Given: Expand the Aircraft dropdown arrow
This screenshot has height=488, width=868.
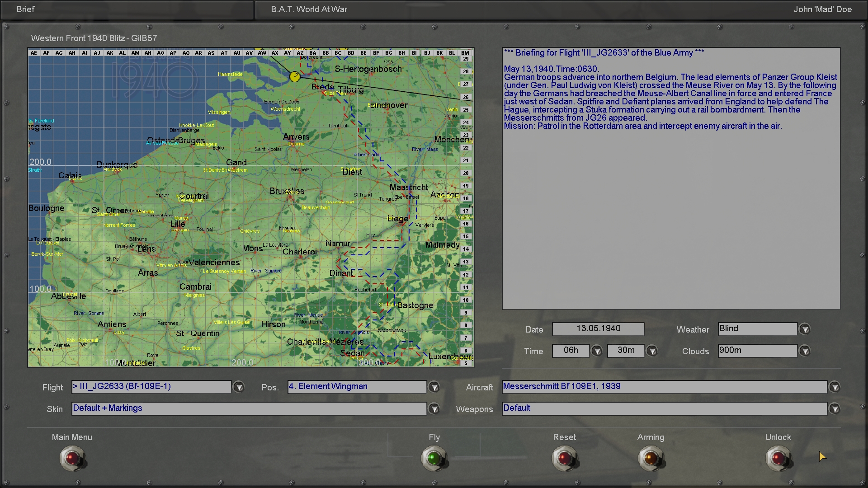Looking at the screenshot, I should [x=835, y=387].
